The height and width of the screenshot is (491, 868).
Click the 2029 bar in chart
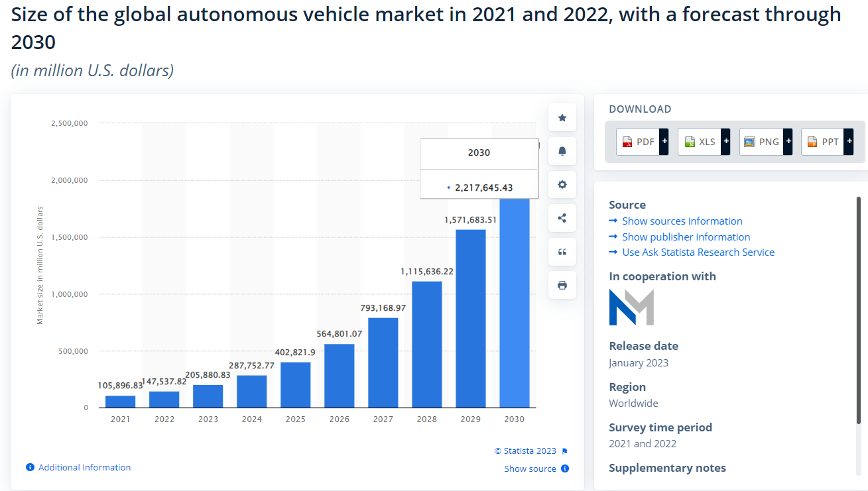[471, 318]
